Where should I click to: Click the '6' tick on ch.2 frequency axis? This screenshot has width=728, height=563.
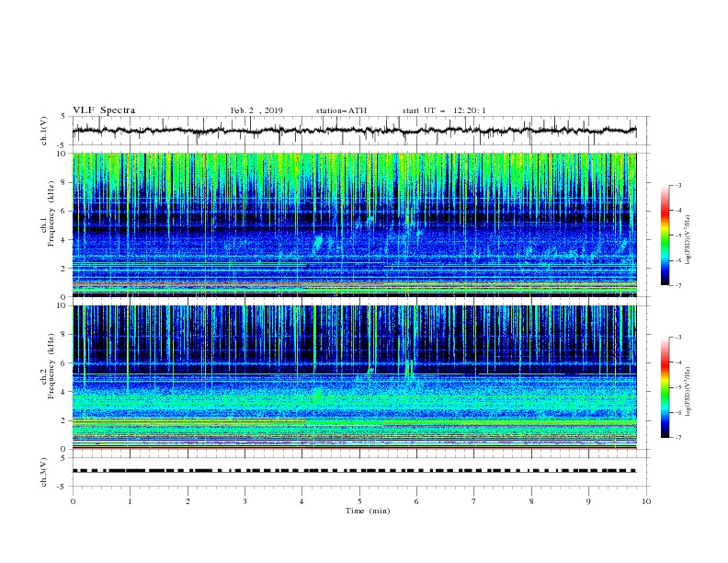pos(65,363)
